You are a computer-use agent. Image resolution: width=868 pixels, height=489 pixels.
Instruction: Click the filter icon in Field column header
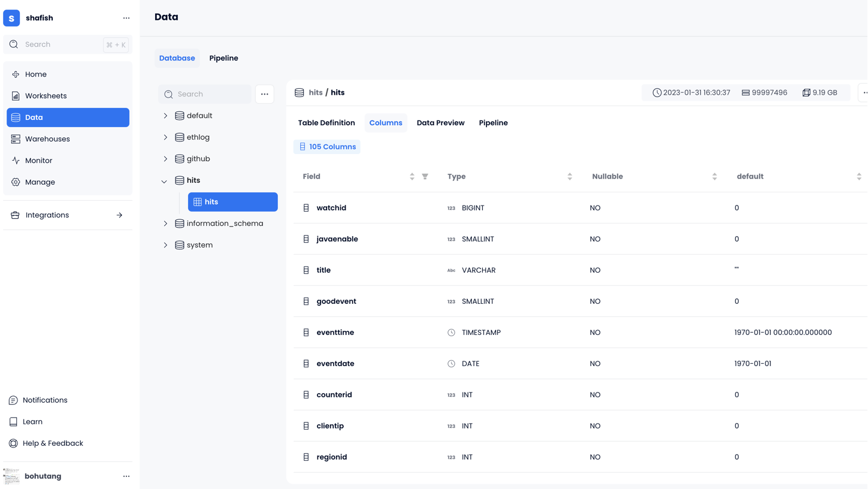[x=425, y=177]
